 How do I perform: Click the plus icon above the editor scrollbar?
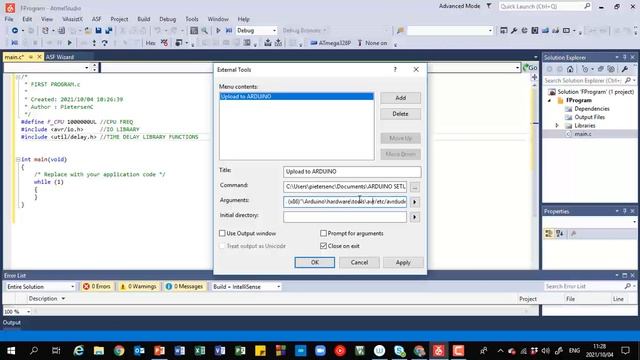(534, 77)
